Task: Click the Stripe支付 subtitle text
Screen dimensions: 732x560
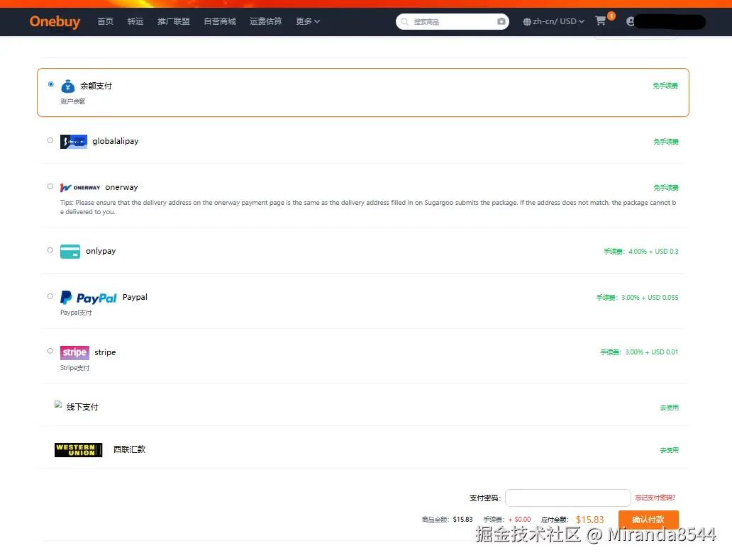Action: pos(74,368)
